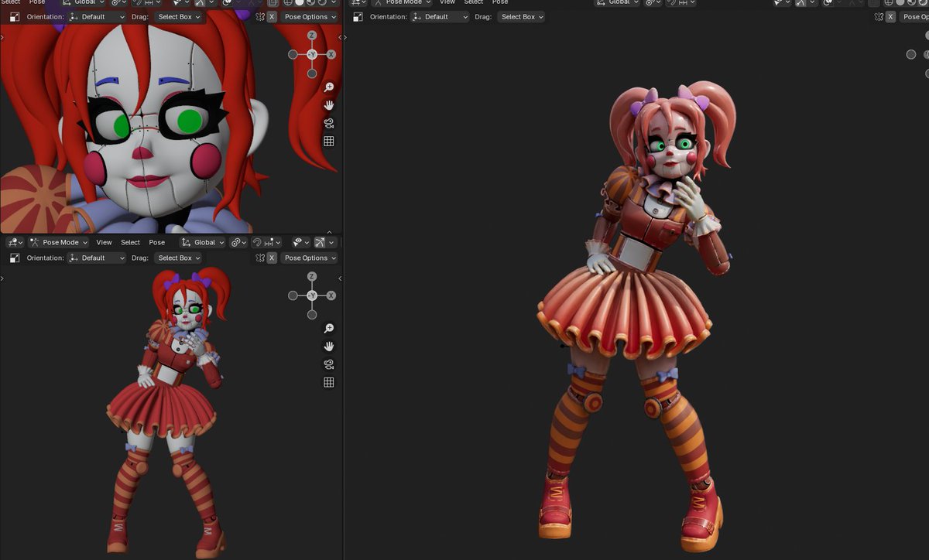Click tool settings icon in bottom-left viewport
The width and height of the screenshot is (929, 560).
14,258
